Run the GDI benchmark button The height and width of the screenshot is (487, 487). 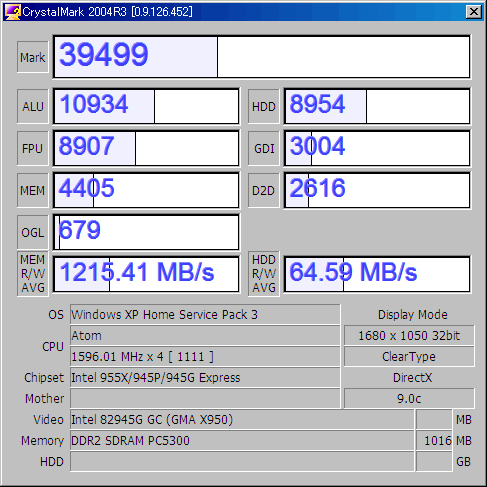264,148
